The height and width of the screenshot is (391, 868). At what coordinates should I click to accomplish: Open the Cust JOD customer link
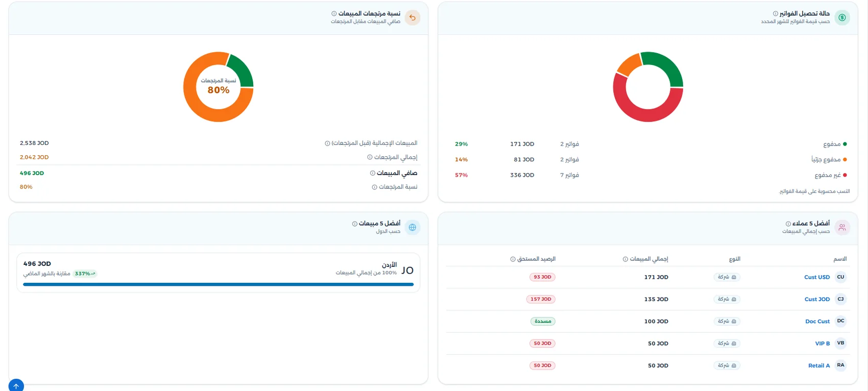(x=817, y=299)
